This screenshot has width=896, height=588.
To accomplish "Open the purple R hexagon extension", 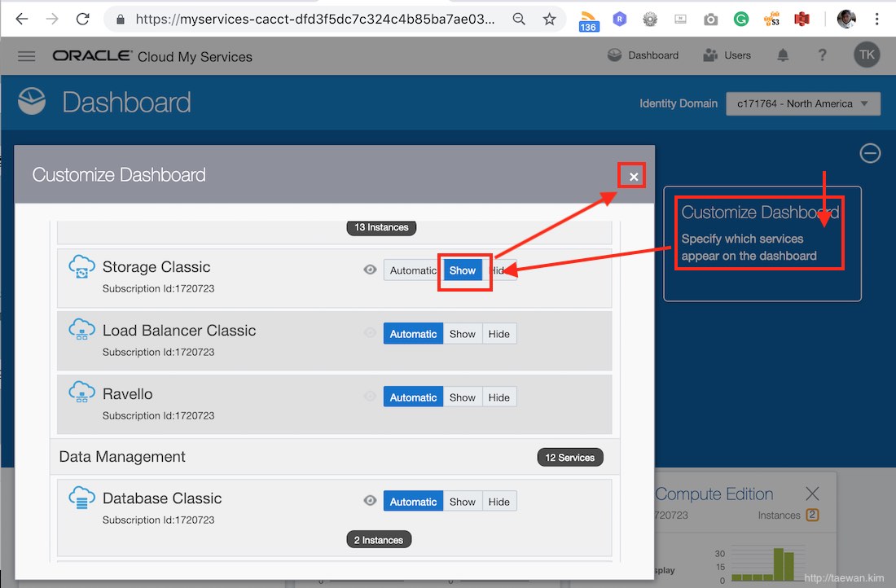I will (619, 20).
